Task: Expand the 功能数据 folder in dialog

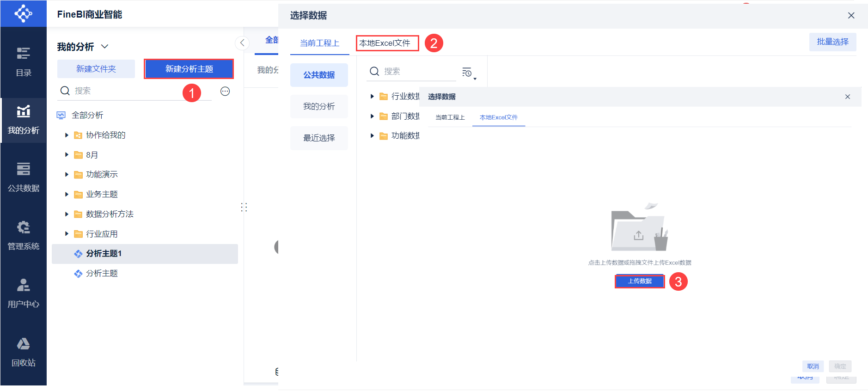Action: pos(372,135)
